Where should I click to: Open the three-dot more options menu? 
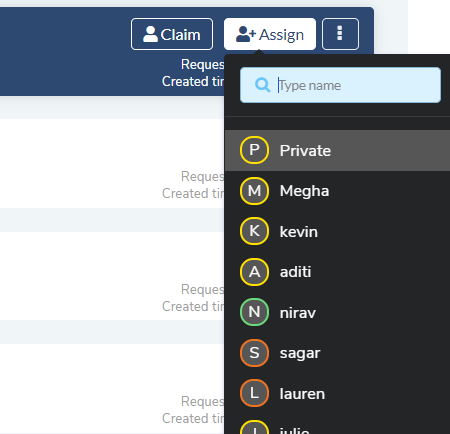tap(340, 34)
